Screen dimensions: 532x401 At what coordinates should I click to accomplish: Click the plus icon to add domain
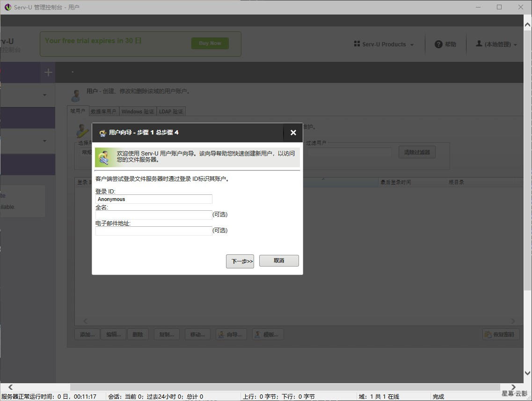coord(48,73)
